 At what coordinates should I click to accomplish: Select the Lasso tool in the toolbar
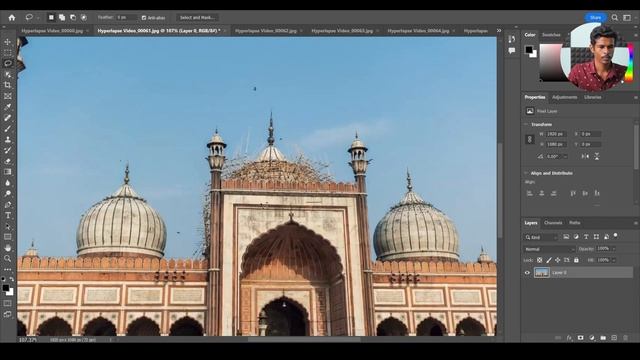tap(8, 63)
